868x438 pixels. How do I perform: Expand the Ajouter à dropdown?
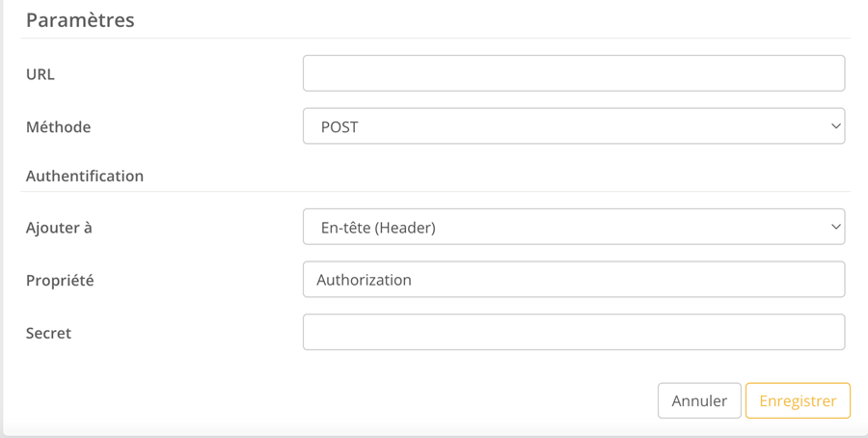tap(573, 228)
